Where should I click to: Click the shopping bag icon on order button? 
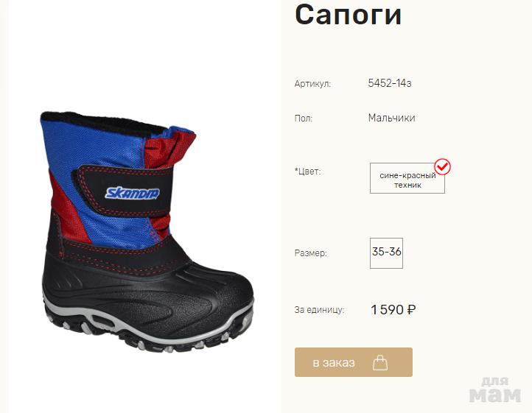coord(380,362)
